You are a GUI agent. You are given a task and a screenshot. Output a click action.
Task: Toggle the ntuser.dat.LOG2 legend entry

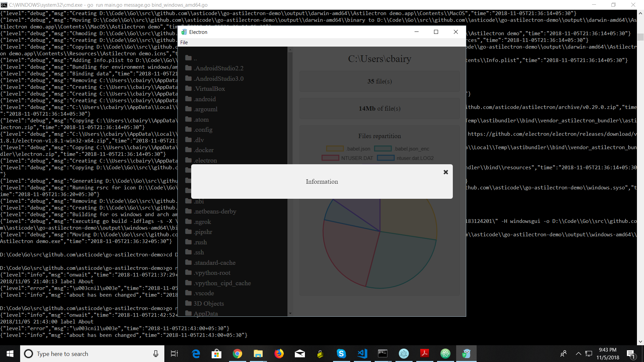coord(415,158)
